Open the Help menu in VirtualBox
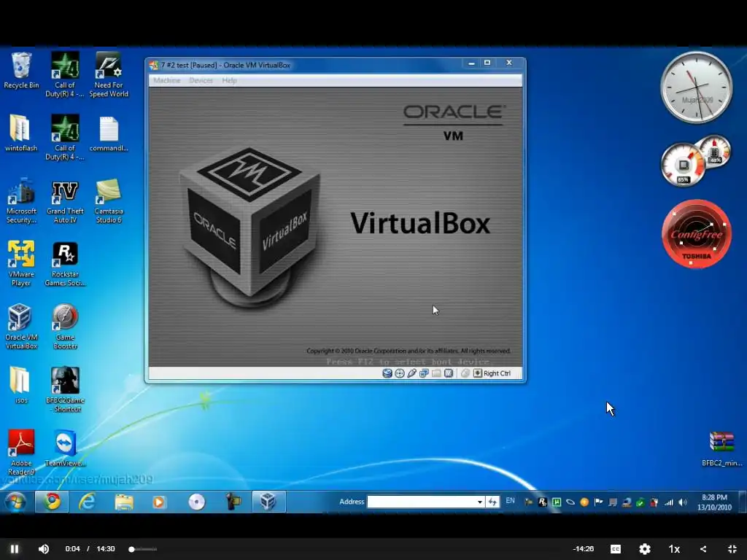This screenshot has height=560, width=747. click(229, 80)
